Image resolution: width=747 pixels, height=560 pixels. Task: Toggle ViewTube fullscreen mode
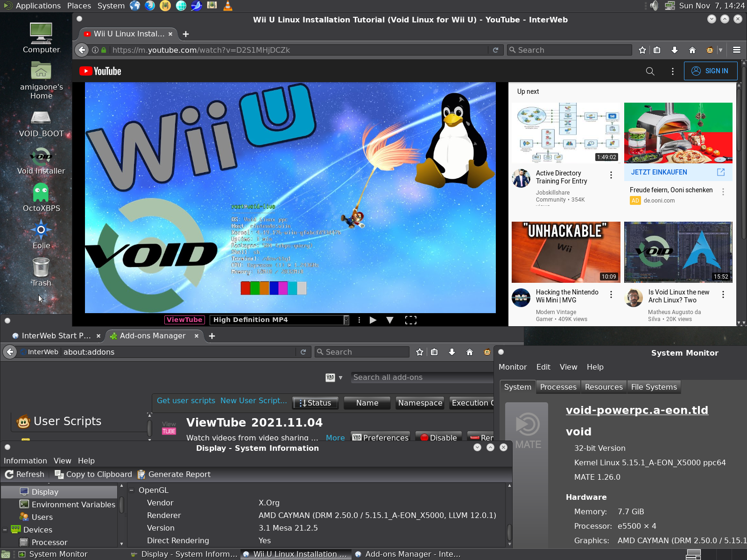pos(411,320)
